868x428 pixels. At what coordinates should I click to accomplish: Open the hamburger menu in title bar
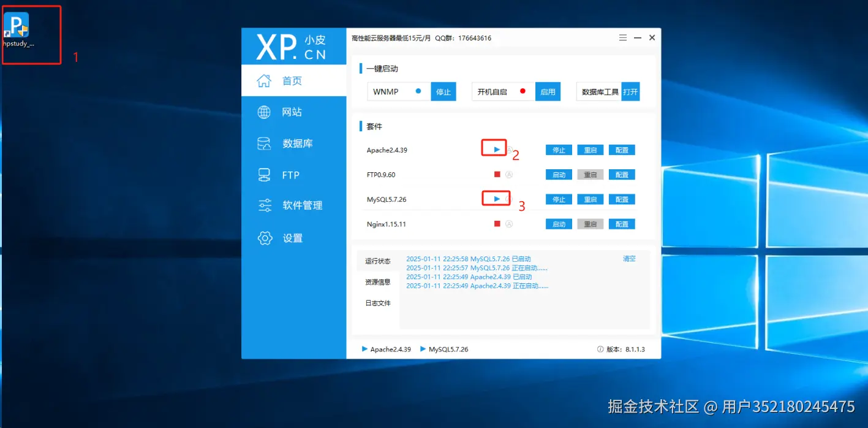pyautogui.click(x=622, y=37)
